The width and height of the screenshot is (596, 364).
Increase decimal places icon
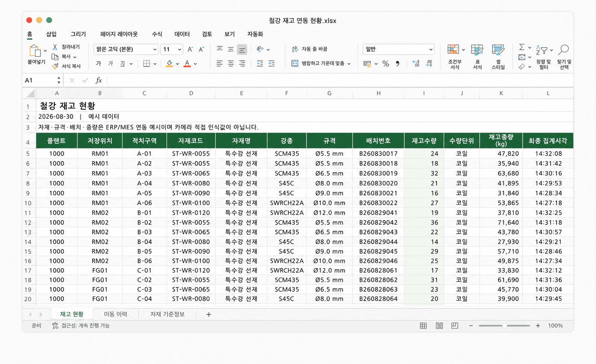click(x=416, y=64)
